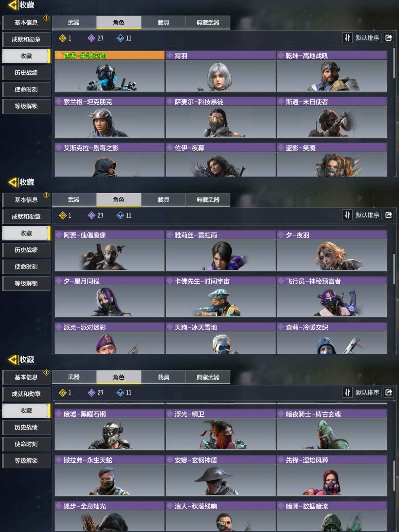Click the diamond icon beside 废墟-黑曜石钢 title
Image resolution: width=399 pixels, height=532 pixels.
pos(59,414)
